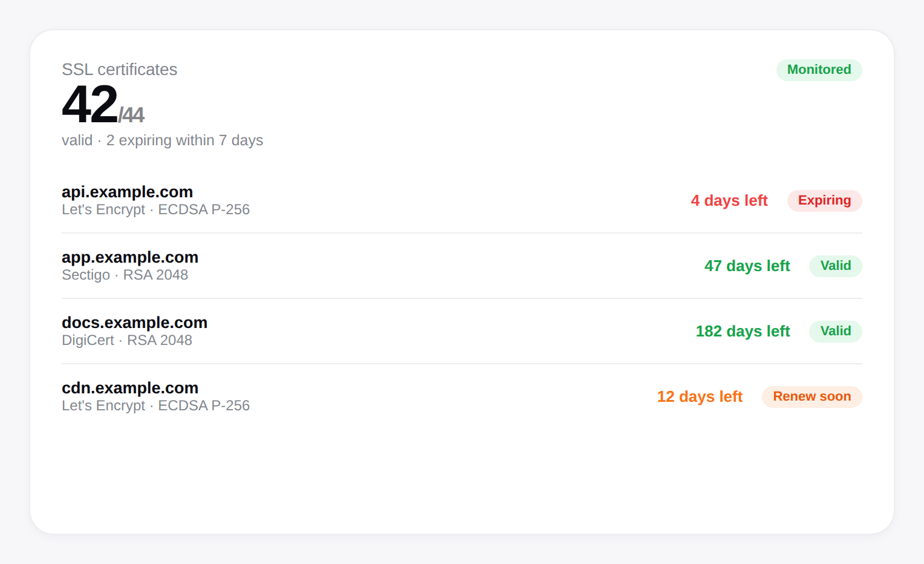The width and height of the screenshot is (924, 564).
Task: Click the red Expiring badge
Action: tap(824, 200)
